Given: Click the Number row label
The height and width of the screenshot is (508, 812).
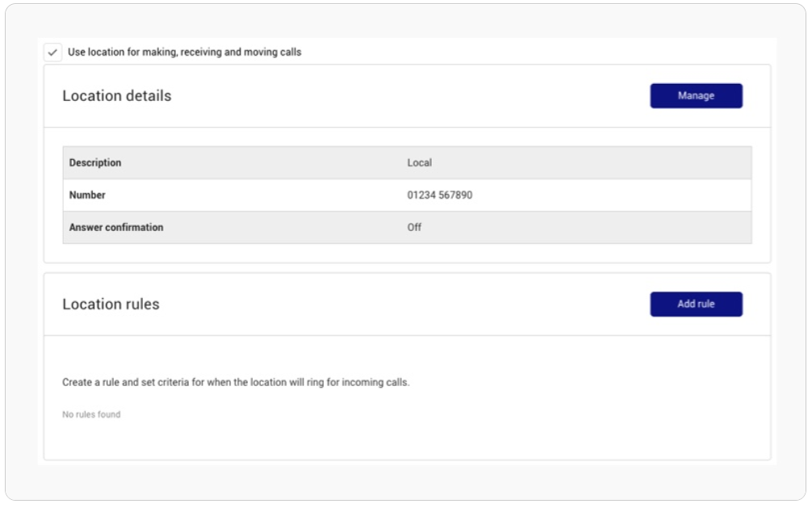Looking at the screenshot, I should 87,195.
